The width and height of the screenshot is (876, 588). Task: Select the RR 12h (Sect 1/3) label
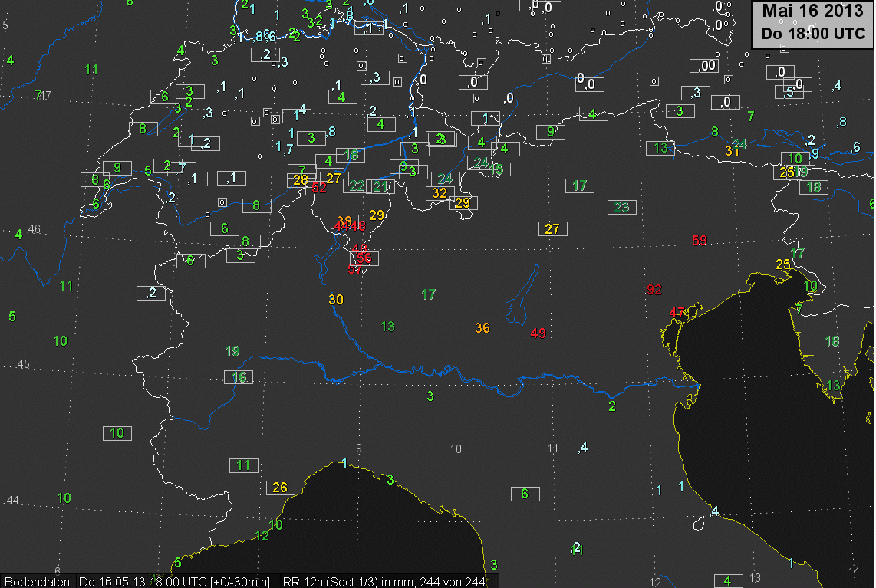(x=384, y=582)
